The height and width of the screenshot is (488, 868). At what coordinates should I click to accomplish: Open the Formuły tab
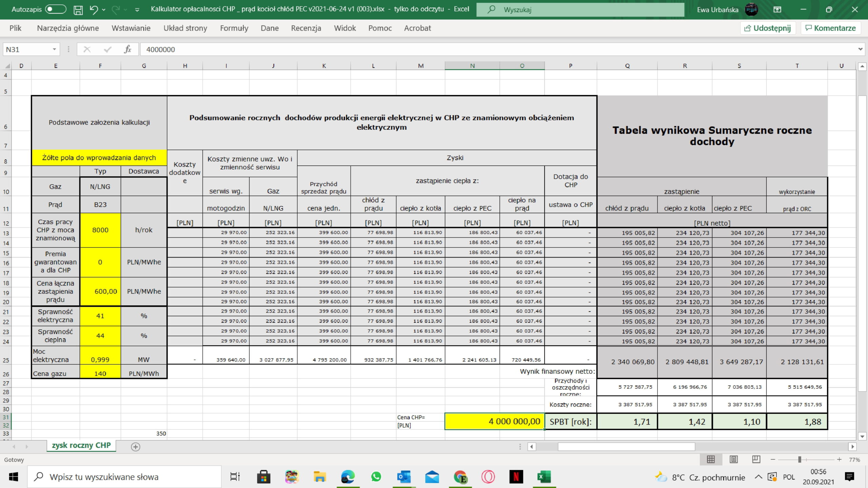234,28
